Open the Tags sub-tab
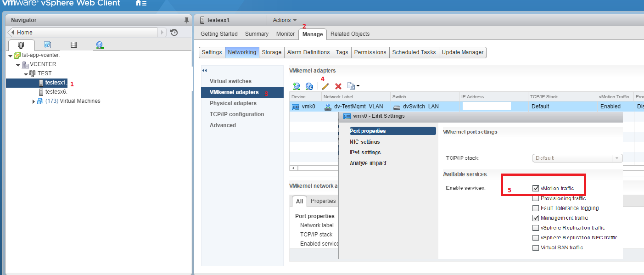 click(x=342, y=52)
